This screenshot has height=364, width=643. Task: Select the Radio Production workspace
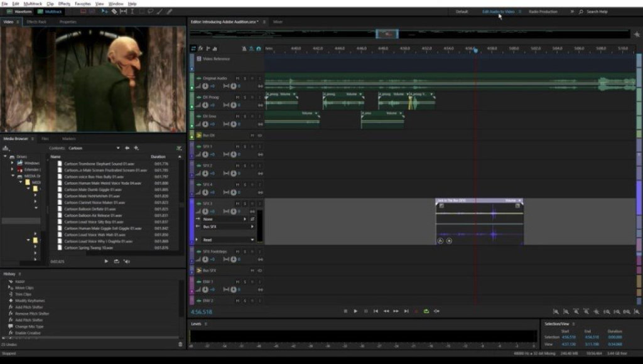pos(543,11)
